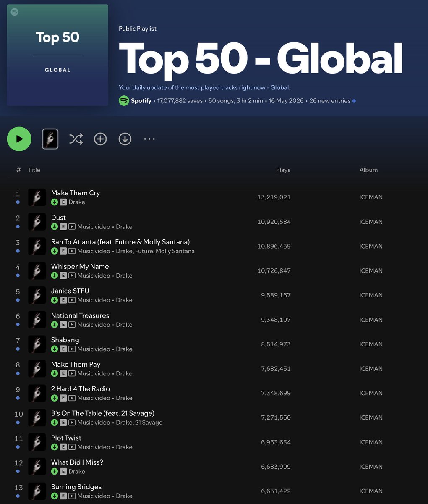Open the three-dot more options menu

point(149,139)
